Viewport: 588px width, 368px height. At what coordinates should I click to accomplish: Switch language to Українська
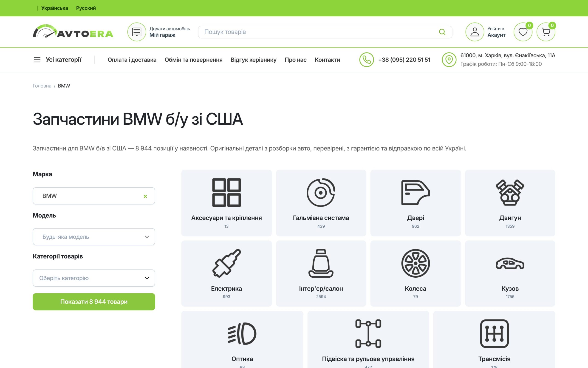[55, 8]
